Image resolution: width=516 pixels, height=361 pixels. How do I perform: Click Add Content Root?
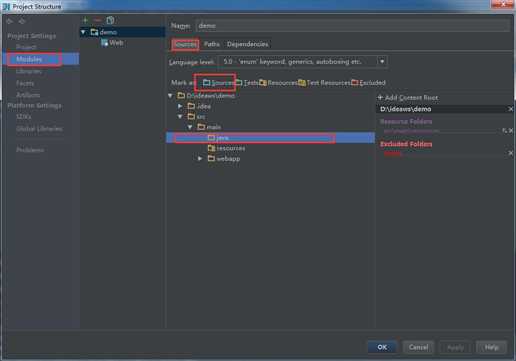coord(408,98)
